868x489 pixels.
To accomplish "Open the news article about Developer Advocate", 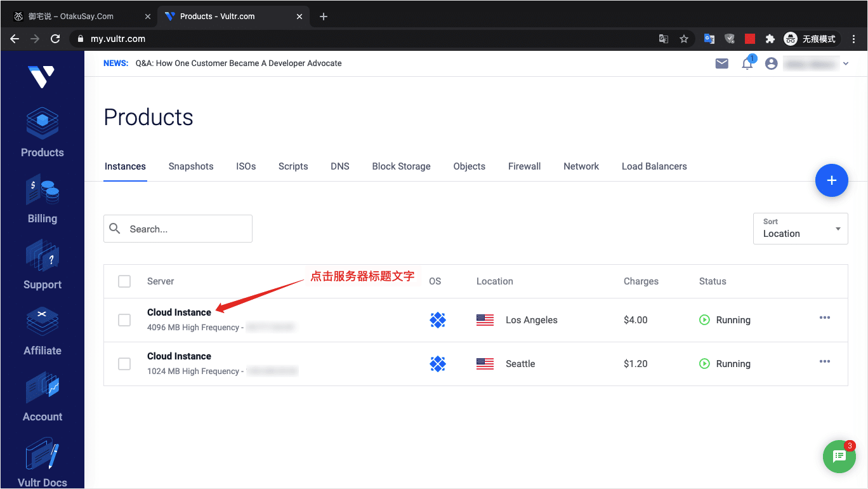I will point(239,64).
